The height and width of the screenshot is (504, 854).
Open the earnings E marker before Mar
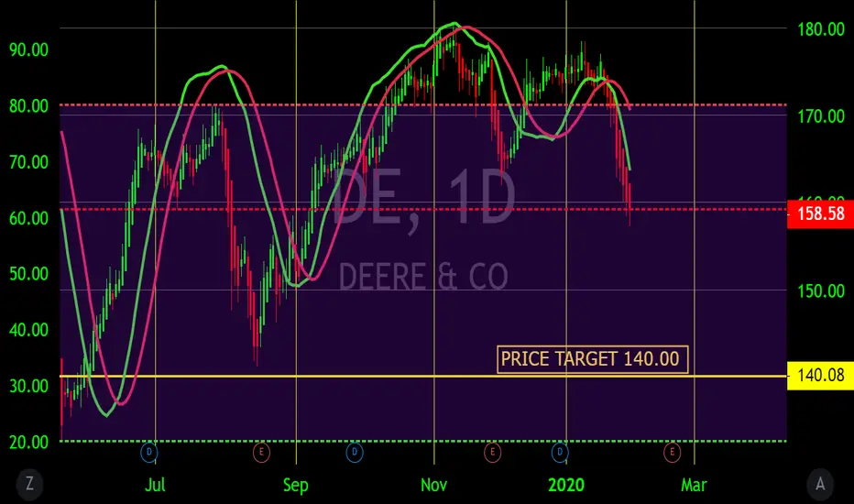click(x=672, y=453)
